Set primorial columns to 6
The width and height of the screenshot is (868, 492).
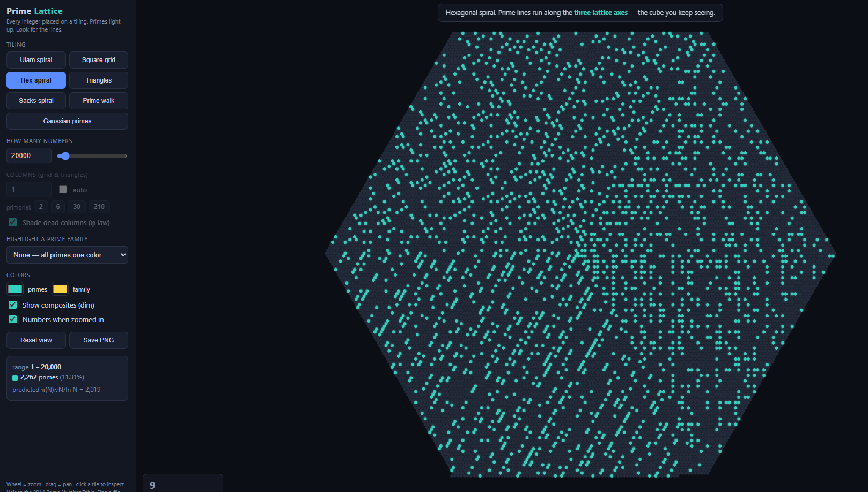tap(58, 207)
